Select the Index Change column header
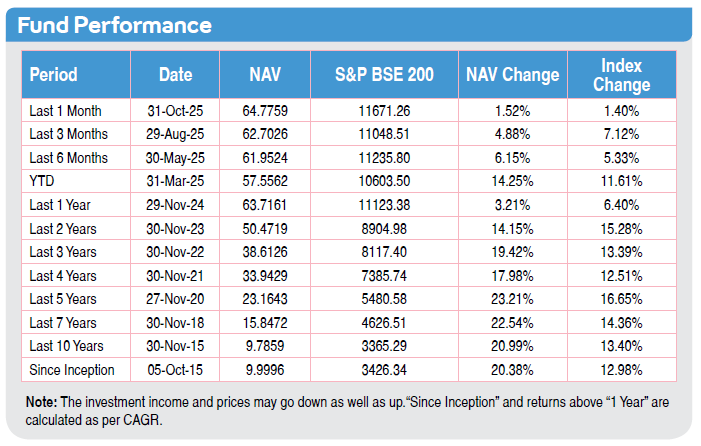701x446 pixels. pos(621,74)
